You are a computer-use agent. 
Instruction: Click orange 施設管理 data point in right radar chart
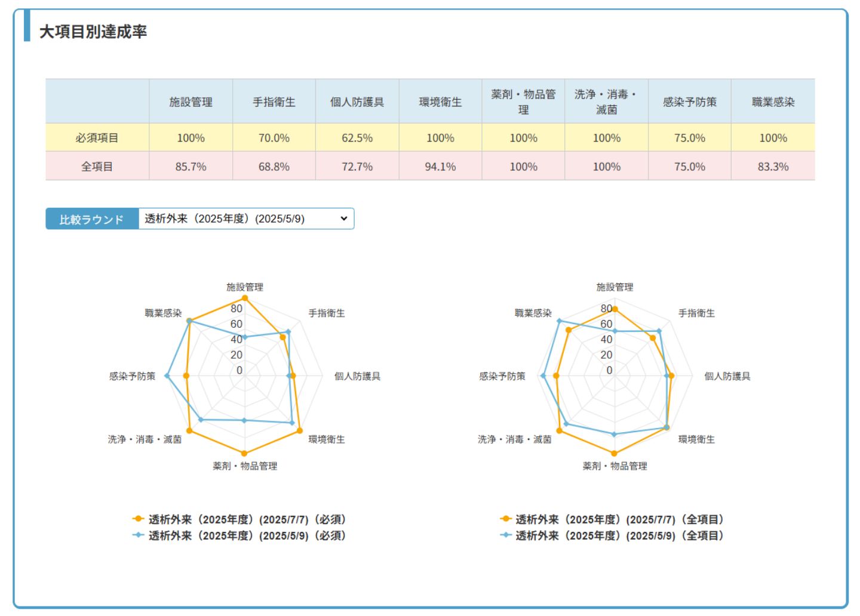coord(615,309)
